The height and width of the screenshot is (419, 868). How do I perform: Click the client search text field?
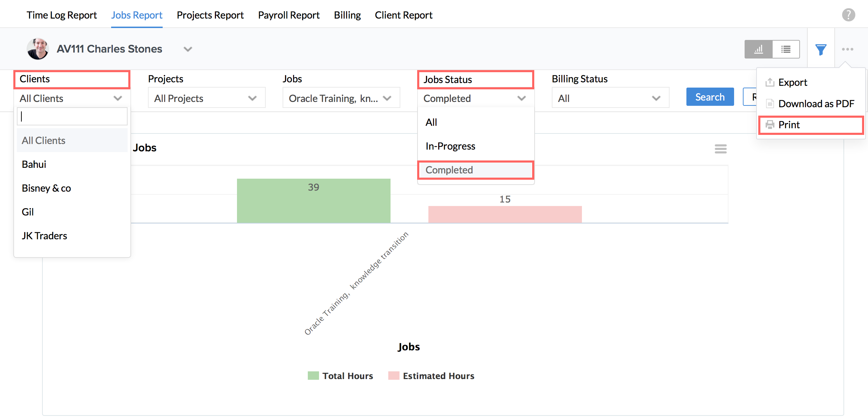coord(72,117)
